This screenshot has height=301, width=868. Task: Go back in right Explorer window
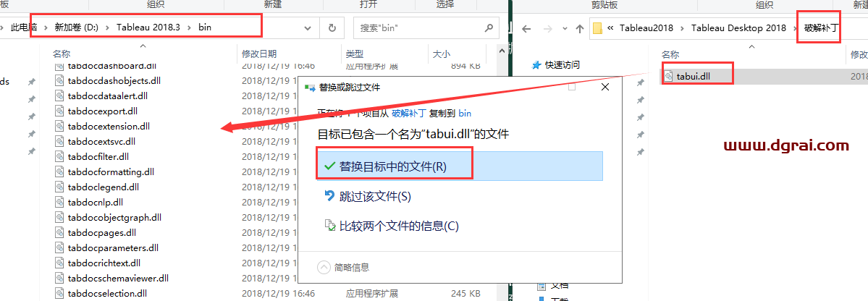[x=526, y=28]
